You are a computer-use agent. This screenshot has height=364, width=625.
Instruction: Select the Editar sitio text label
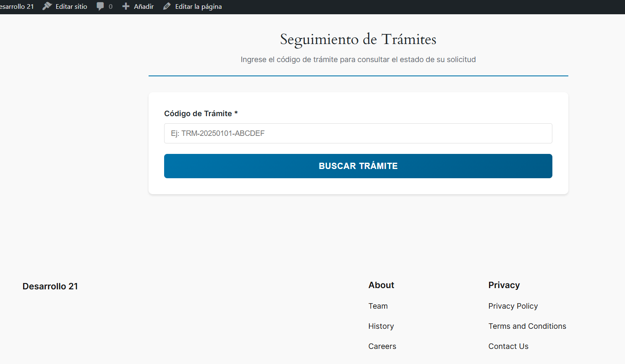coord(71,6)
